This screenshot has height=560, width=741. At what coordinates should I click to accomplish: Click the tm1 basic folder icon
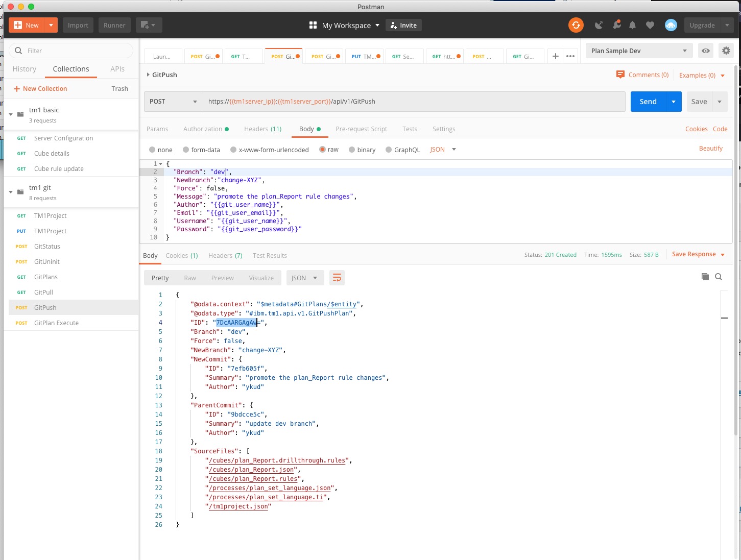[x=20, y=114]
